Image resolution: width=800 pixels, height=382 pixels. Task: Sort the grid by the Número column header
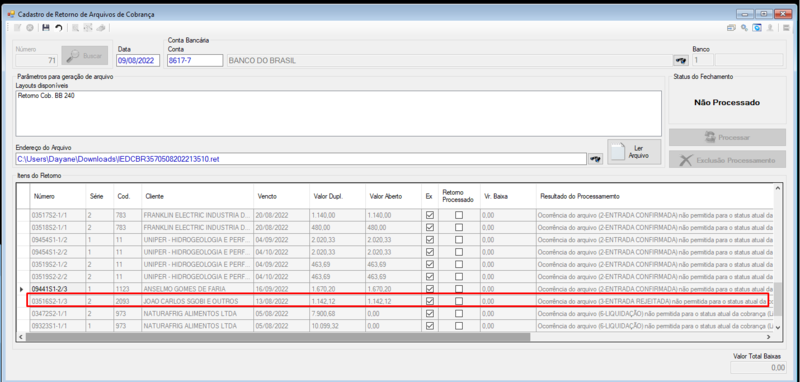[58, 196]
